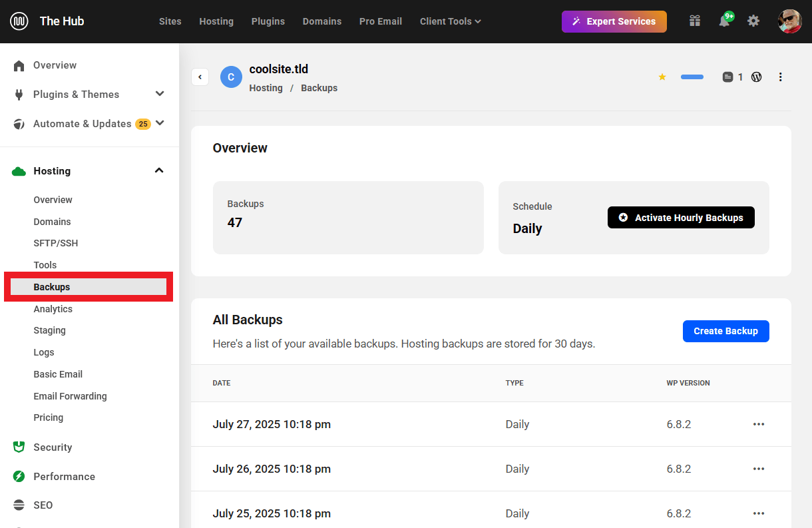Click the blue site color bar
The height and width of the screenshot is (528, 812).
pos(692,77)
